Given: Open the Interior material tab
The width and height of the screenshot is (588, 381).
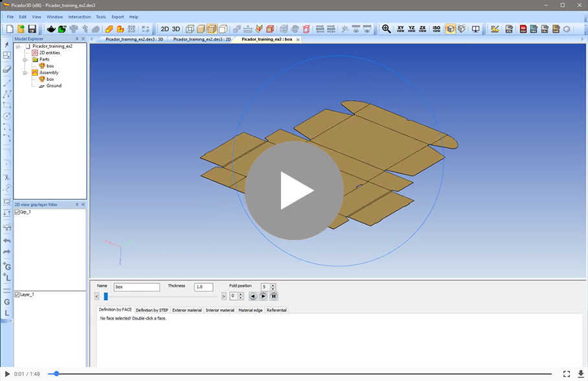Looking at the screenshot, I should click(220, 310).
